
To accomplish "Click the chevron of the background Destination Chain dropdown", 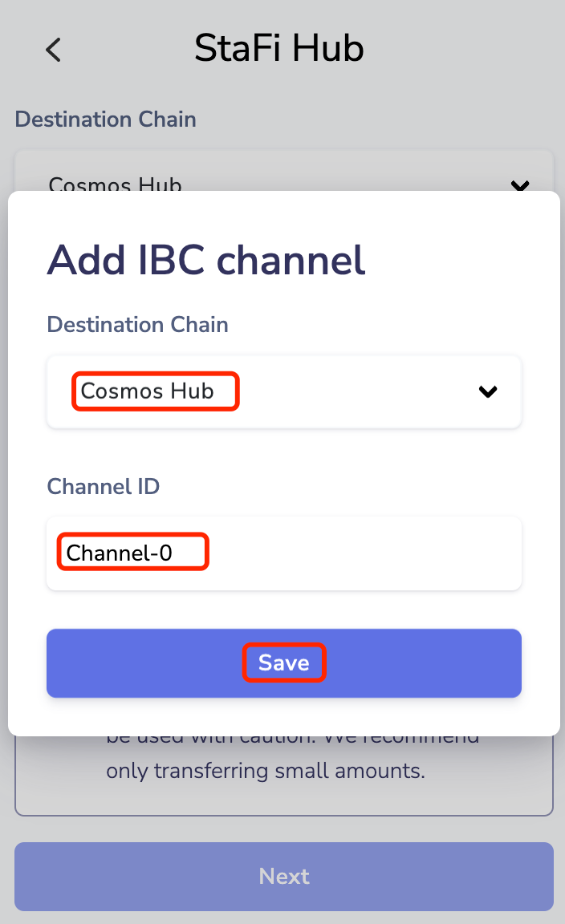I will pos(520,185).
